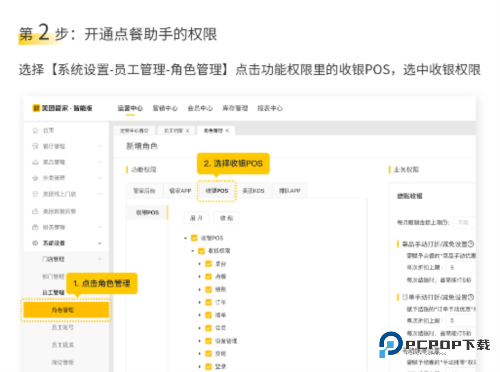
Task: Open the 会员中心 top menu
Action: [x=200, y=108]
